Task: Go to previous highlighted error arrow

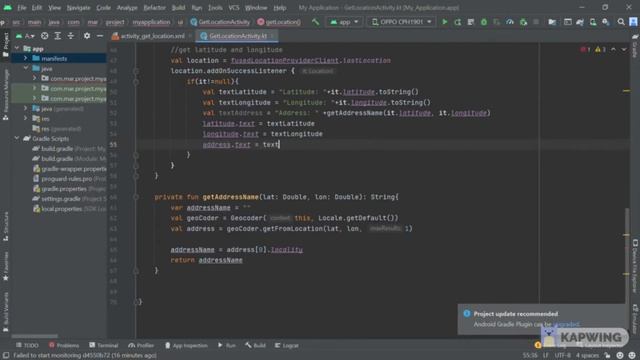Action: 613,49
